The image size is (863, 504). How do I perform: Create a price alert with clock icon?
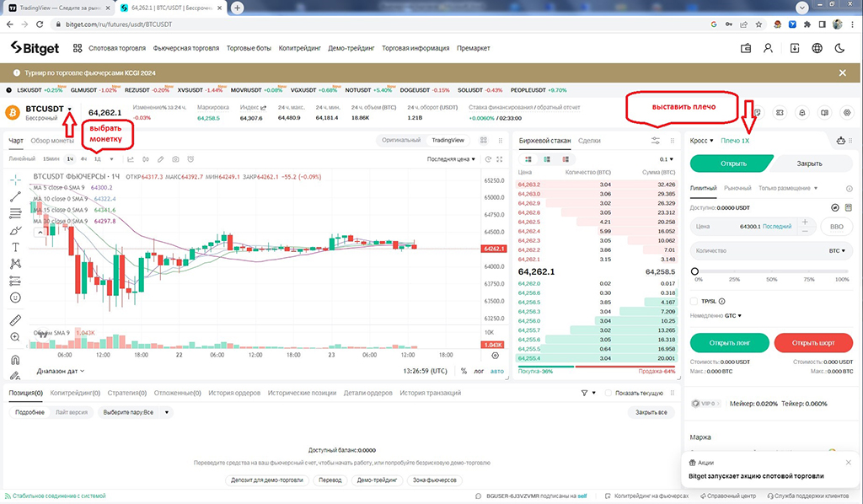(190, 159)
